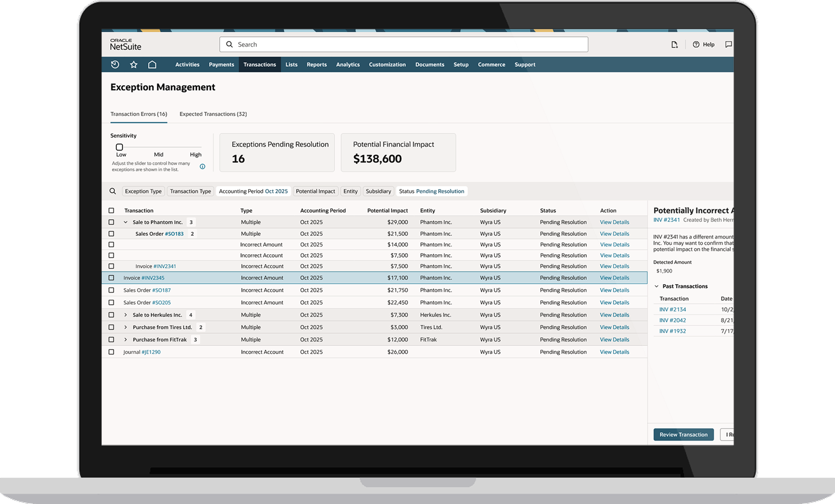The height and width of the screenshot is (504, 835).
Task: Open the feedback chat bubble icon
Action: click(x=728, y=44)
